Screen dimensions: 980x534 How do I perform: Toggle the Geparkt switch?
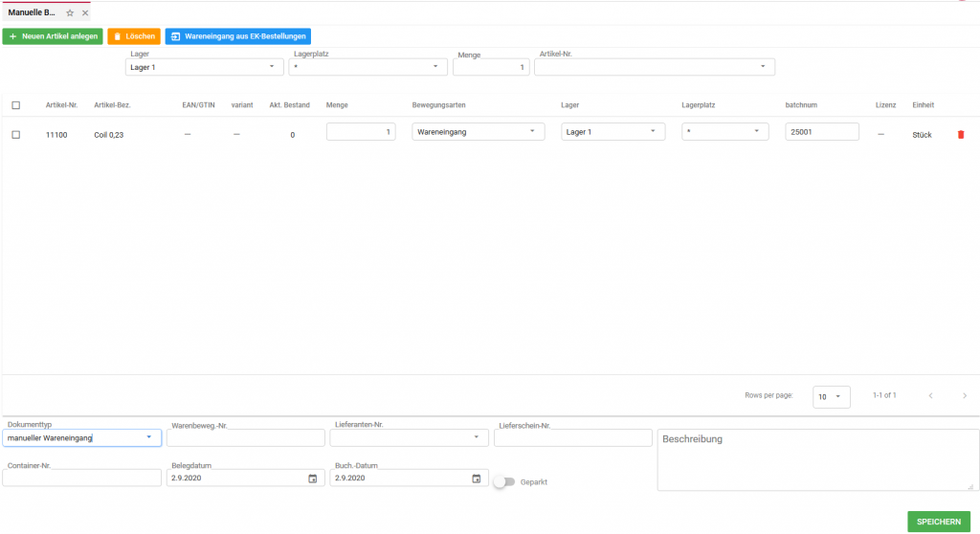click(x=501, y=482)
